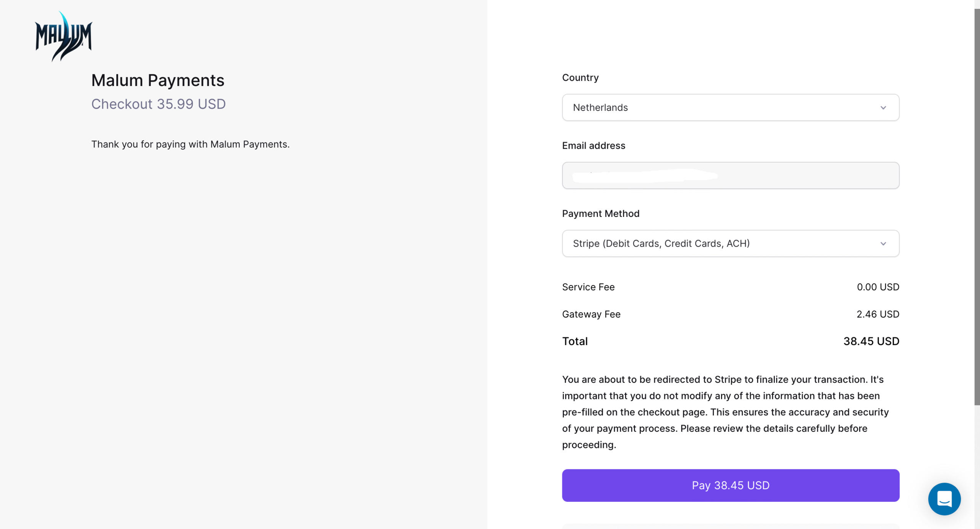This screenshot has width=980, height=529.
Task: Click the Stripe redirect notice paragraph
Action: 725,412
